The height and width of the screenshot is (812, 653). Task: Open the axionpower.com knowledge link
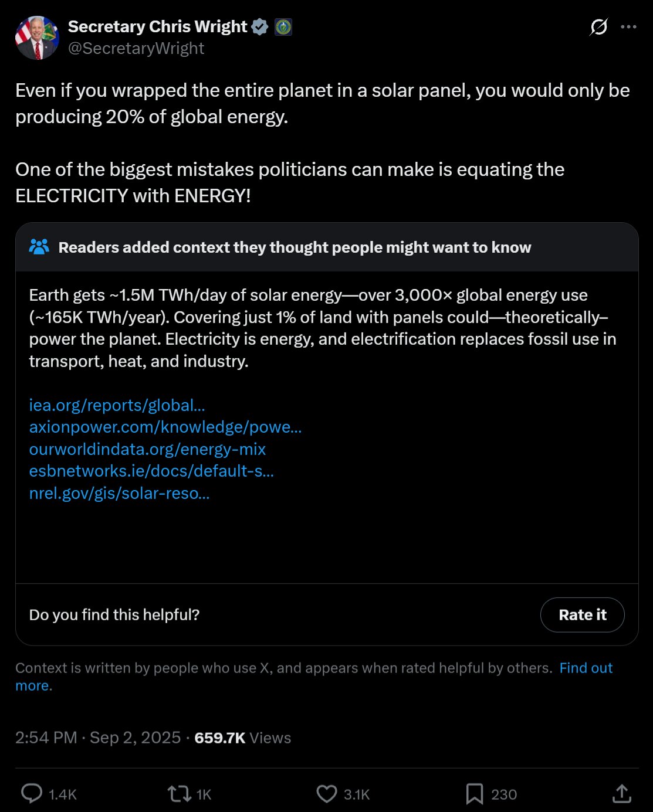(165, 427)
